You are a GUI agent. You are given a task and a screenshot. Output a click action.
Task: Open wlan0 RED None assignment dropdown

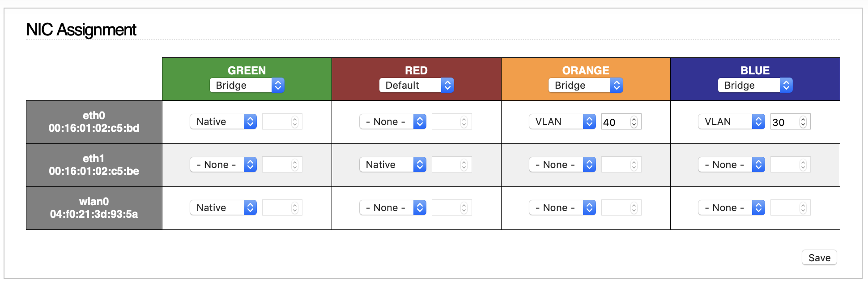pos(393,207)
